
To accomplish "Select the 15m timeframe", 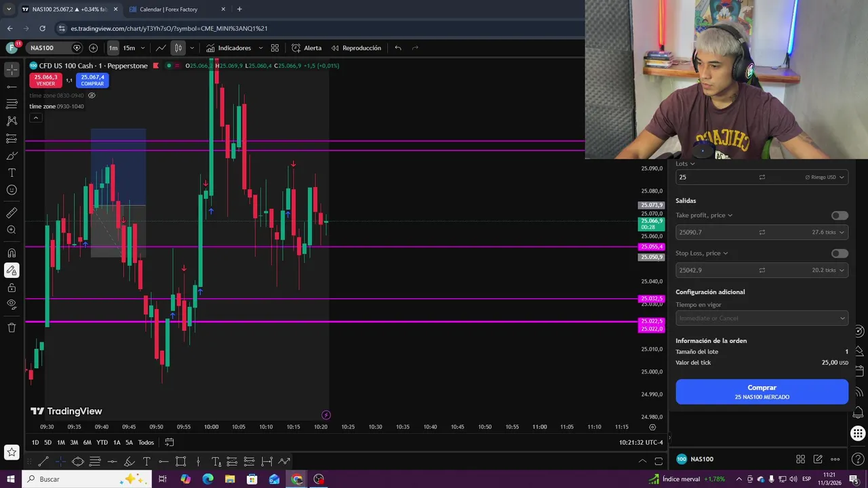I will (x=129, y=48).
